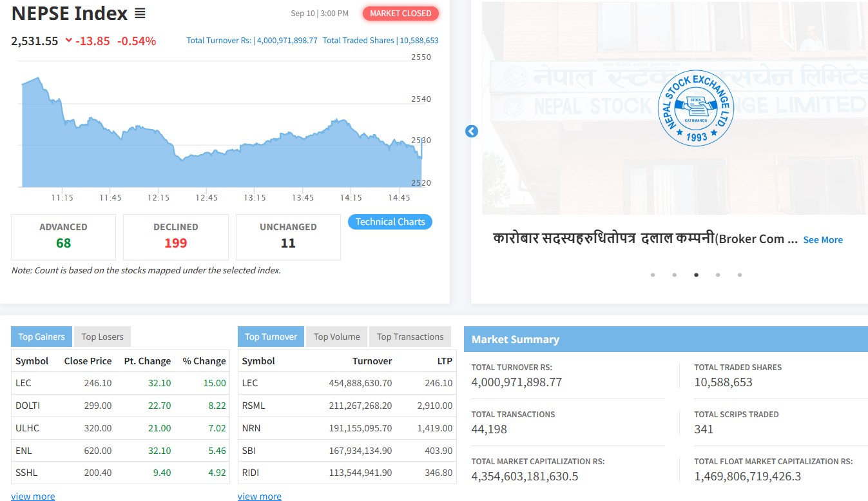
Task: Open See More for the broker notice
Action: (x=823, y=240)
